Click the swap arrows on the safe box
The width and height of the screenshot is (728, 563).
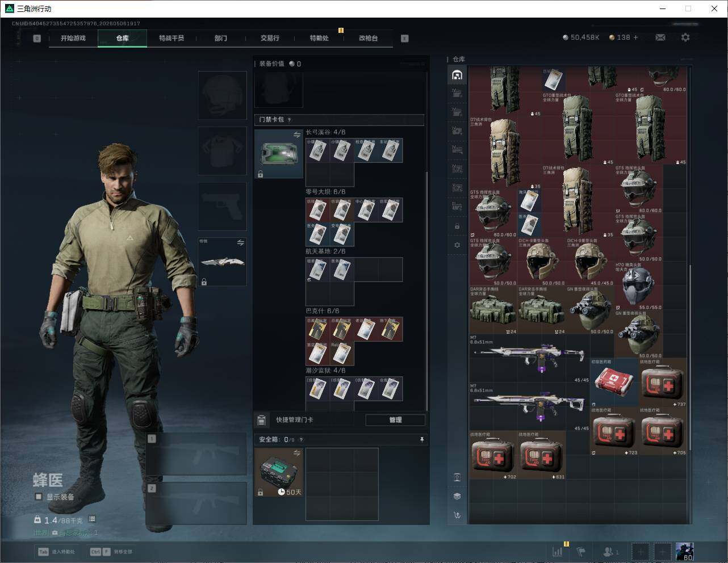point(297,453)
